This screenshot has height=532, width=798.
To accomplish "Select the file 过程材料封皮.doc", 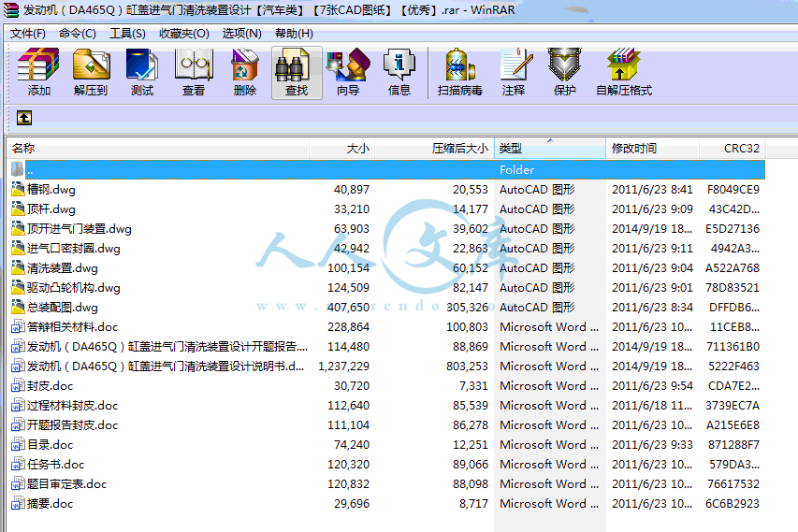I will [72, 406].
